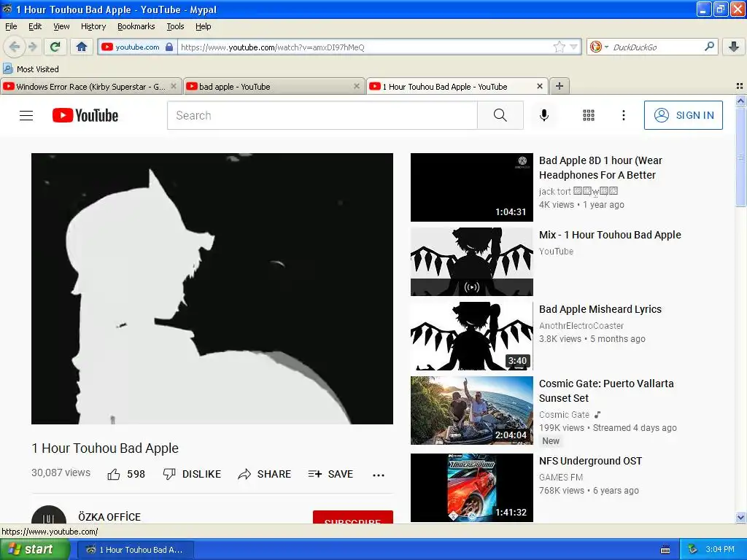Click the video player area
This screenshot has height=560, width=747.
[212, 289]
